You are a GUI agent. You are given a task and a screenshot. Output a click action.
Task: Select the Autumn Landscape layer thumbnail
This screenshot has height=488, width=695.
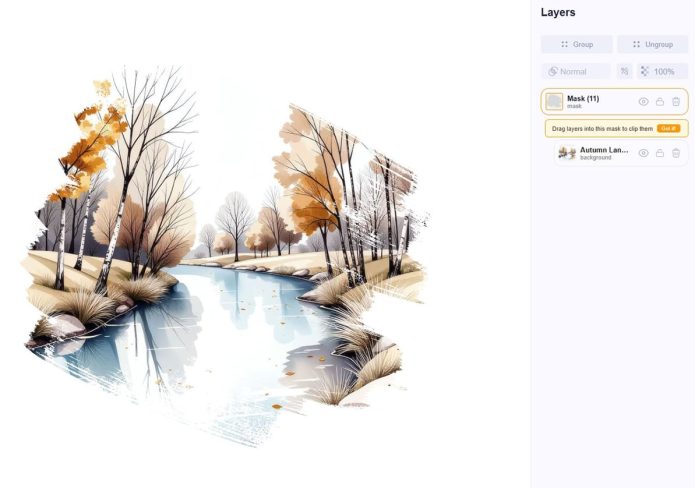click(x=567, y=153)
